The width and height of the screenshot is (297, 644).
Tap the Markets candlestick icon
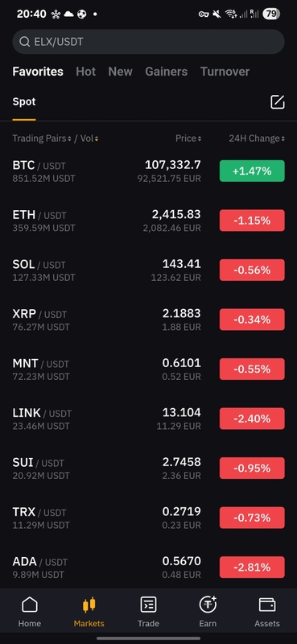pyautogui.click(x=89, y=605)
